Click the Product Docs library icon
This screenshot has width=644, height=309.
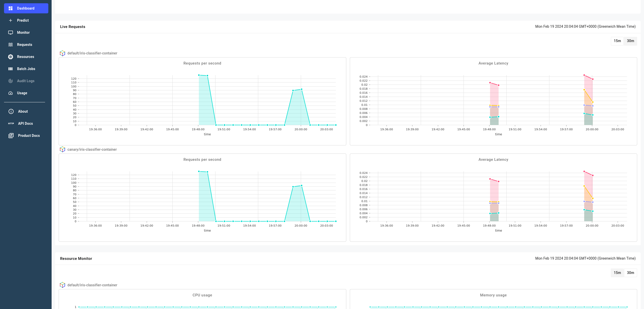(11, 136)
